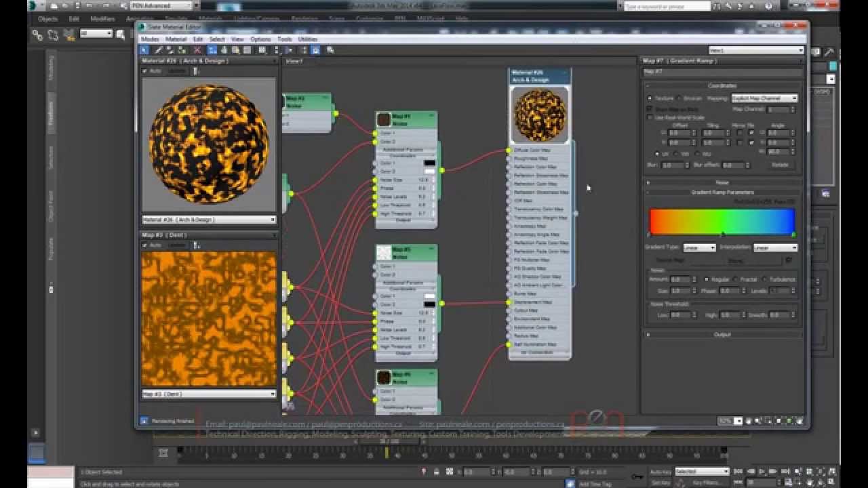
Task: Click the Play Animation icon
Action: (763, 471)
